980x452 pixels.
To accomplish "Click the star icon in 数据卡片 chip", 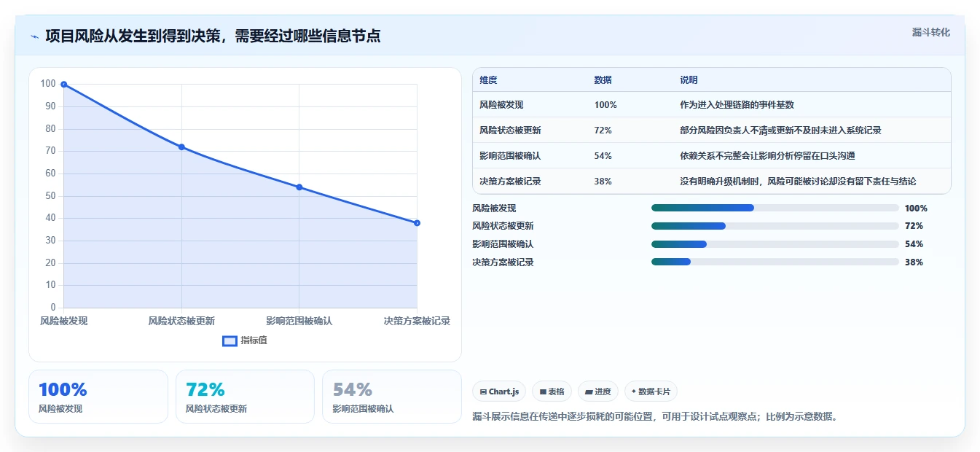I will click(633, 391).
